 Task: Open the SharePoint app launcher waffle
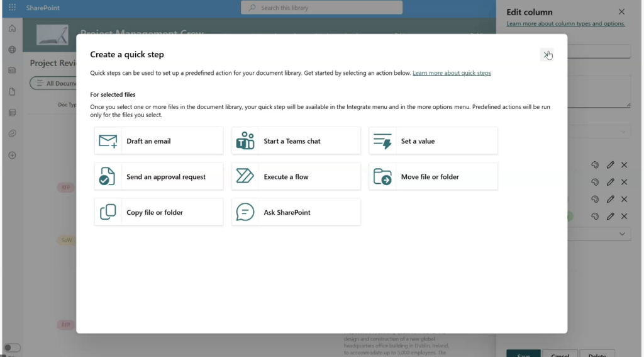tap(12, 8)
